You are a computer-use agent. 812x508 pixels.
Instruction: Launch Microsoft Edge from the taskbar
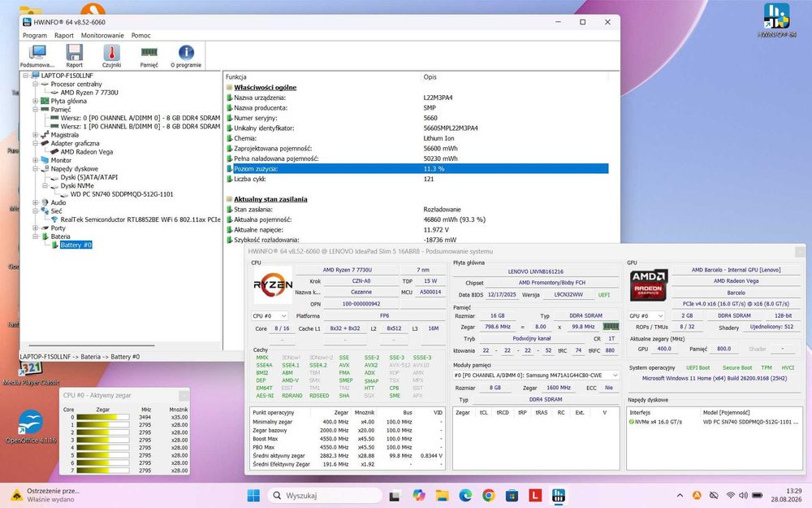tap(465, 496)
